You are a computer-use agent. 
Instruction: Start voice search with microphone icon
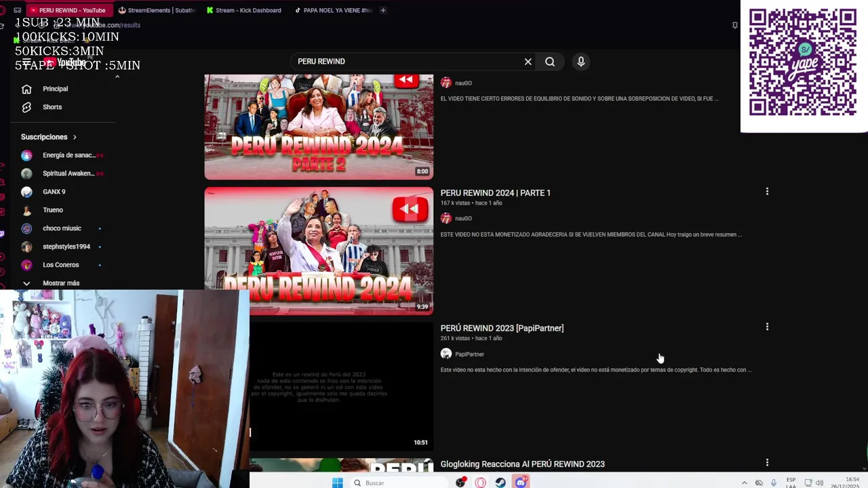click(580, 62)
